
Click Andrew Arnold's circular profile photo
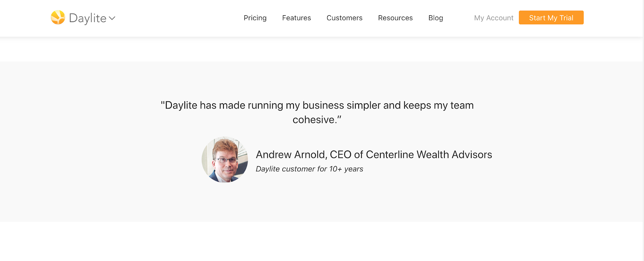225,159
